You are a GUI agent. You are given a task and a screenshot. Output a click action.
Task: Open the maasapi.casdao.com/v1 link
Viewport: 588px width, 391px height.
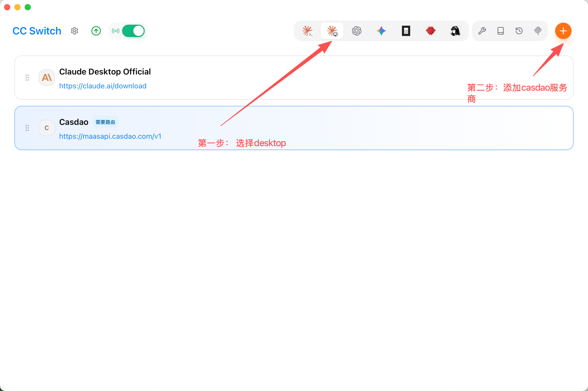click(110, 136)
